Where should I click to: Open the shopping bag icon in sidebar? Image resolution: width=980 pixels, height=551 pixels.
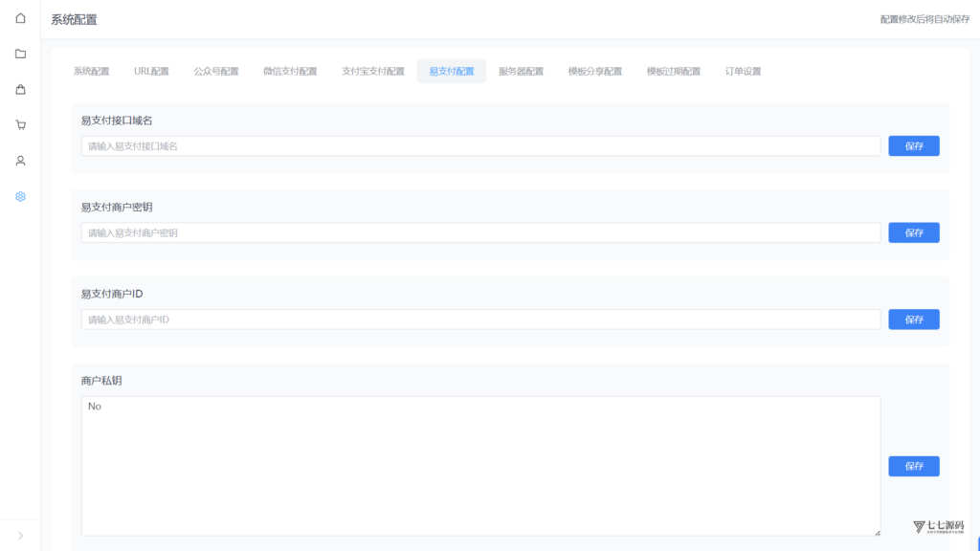coord(21,89)
